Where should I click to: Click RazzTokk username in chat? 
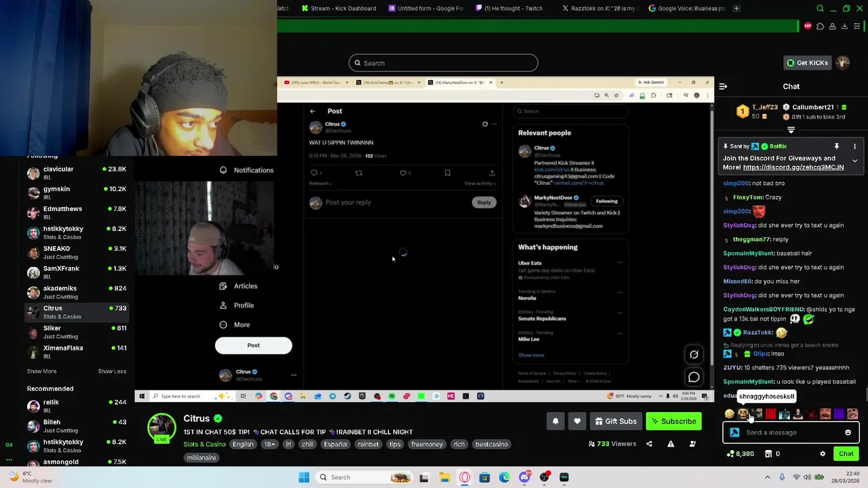(x=757, y=333)
